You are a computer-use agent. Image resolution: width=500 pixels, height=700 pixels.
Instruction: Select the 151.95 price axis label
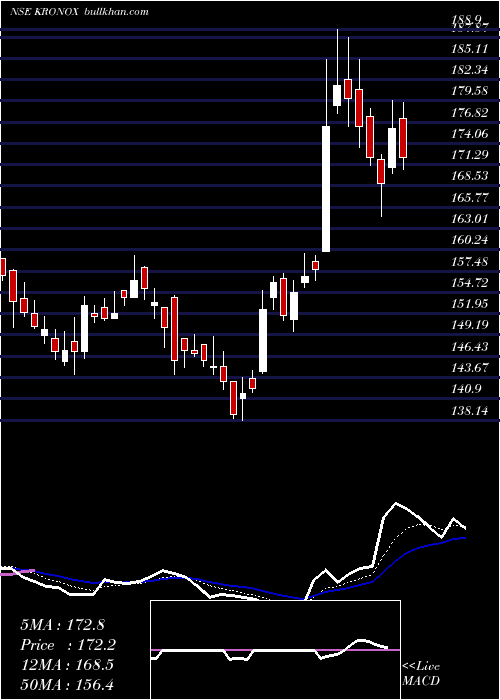[x=470, y=304]
